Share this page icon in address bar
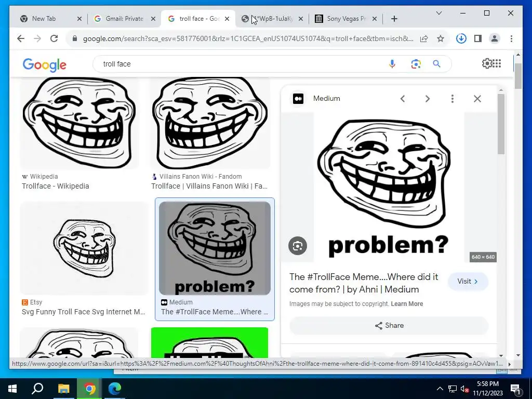Viewport: 532px width, 399px height. pos(424,38)
